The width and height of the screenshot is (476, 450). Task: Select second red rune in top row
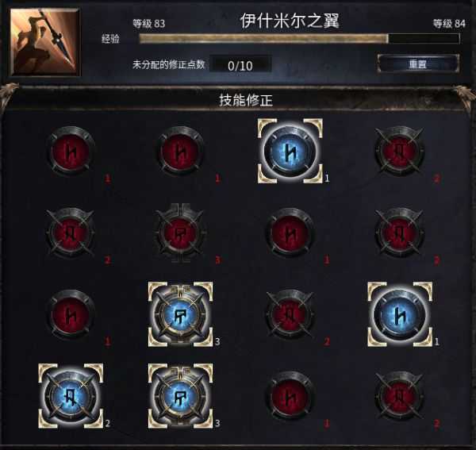180,152
